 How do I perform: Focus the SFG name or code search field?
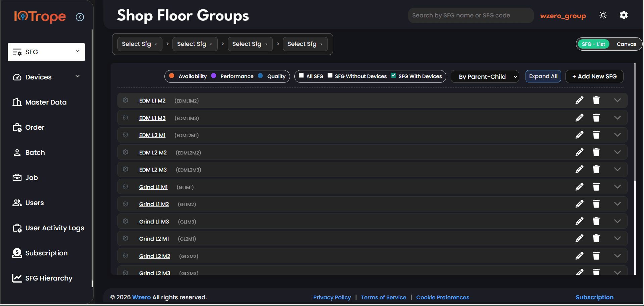click(470, 15)
